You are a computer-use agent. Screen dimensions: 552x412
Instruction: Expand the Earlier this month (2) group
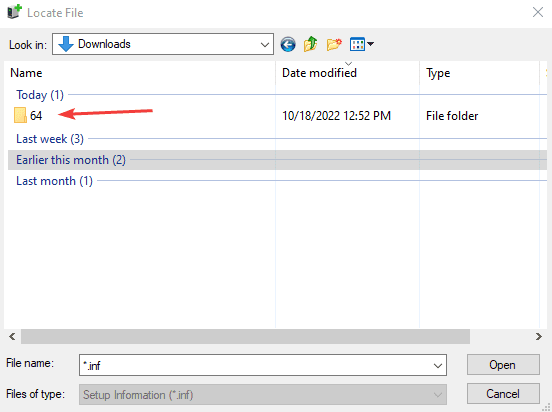point(71,160)
